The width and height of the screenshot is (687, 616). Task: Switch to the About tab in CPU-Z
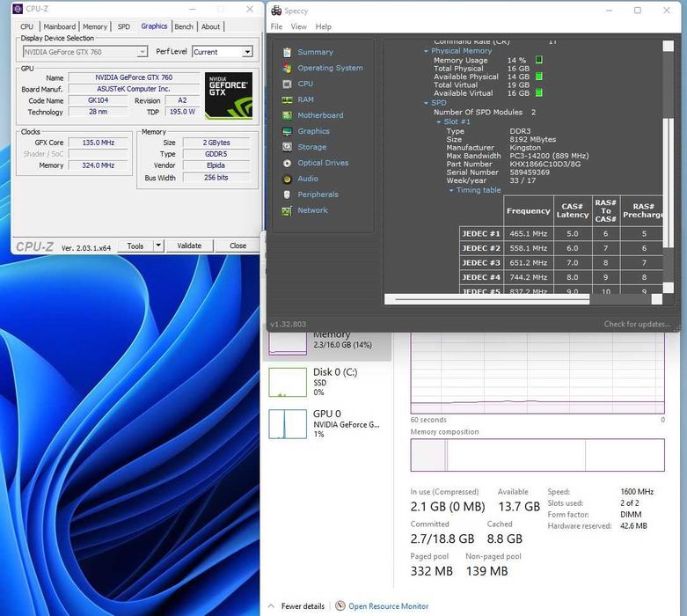210,26
